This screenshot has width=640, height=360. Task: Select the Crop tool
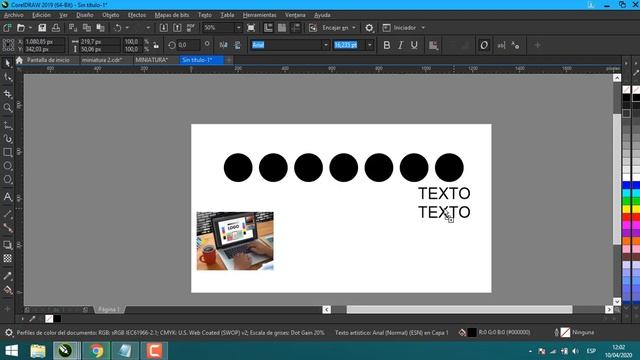pos(7,94)
